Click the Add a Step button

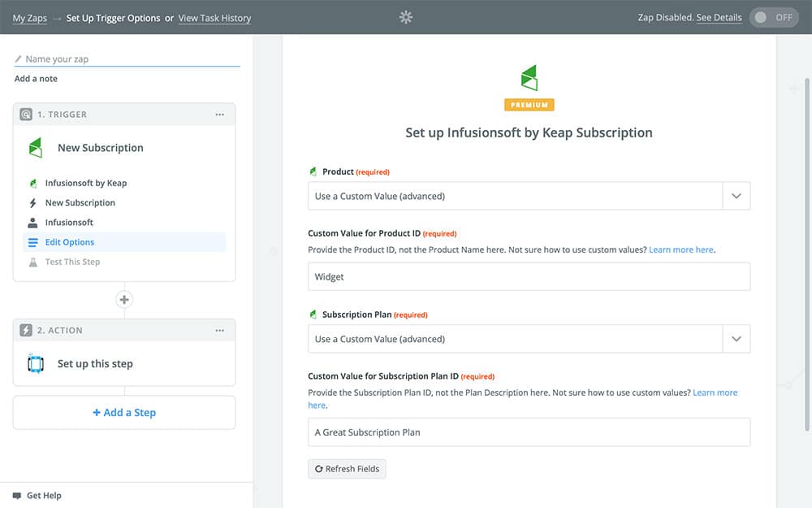124,413
